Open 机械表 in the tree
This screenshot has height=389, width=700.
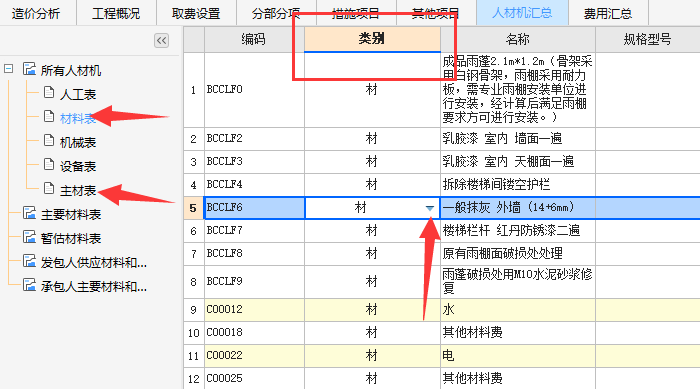[78, 142]
